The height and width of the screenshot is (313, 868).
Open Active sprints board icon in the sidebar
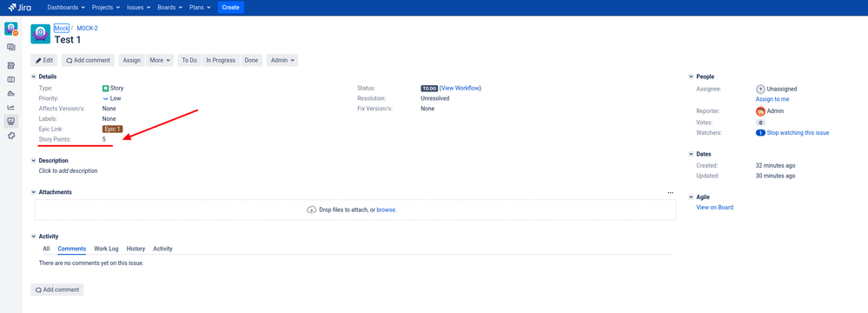click(11, 79)
